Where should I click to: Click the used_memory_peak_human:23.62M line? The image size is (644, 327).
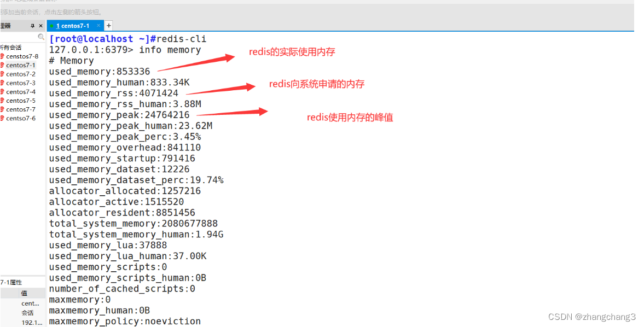click(x=131, y=126)
